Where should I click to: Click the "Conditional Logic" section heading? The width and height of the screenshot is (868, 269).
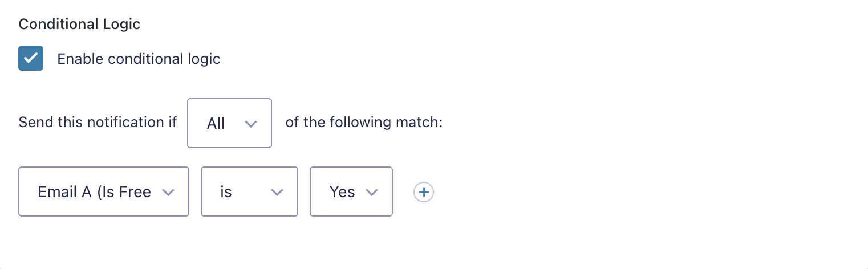79,24
